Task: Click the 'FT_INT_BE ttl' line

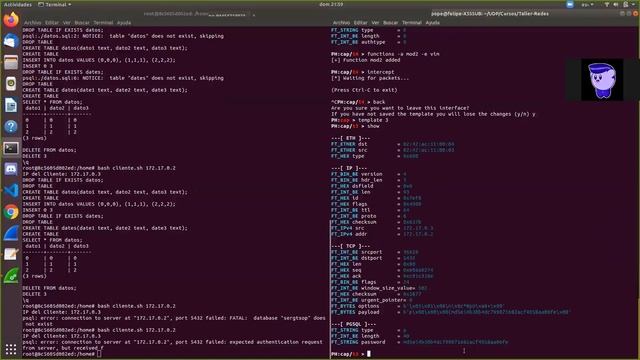Action: pyautogui.click(x=370, y=210)
